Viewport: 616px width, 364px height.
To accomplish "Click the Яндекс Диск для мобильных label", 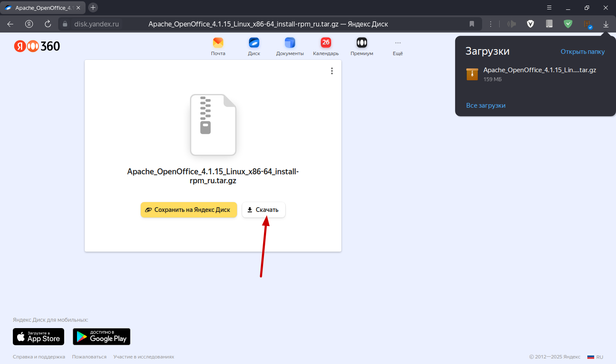I will (50, 320).
